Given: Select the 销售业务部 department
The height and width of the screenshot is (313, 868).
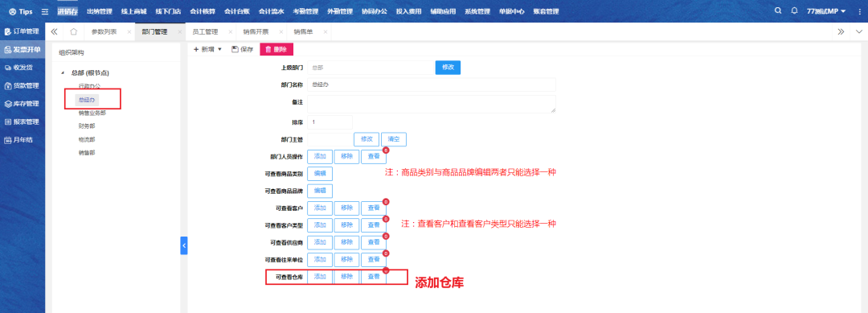Looking at the screenshot, I should (92, 113).
